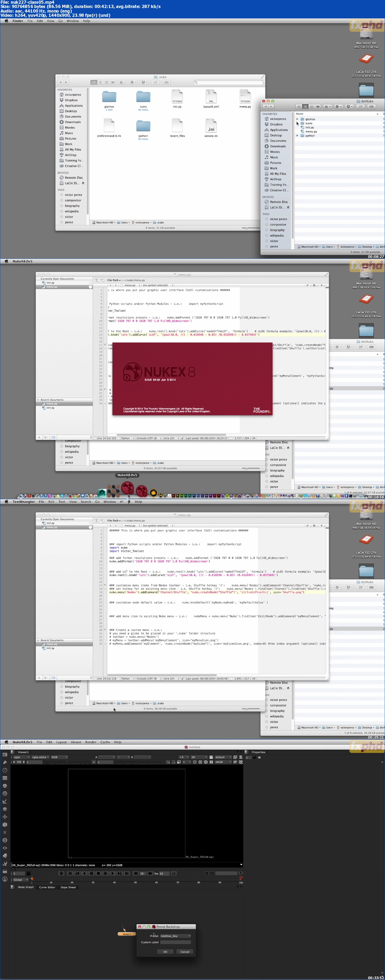Open Nuke's MetaData toolbar menu
Viewport: 385px width, 980px height.
pos(5,856)
